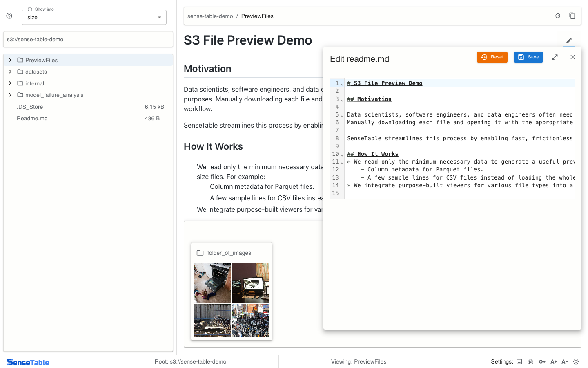The width and height of the screenshot is (588, 368).
Task: Toggle image preview setting icon
Action: coord(519,362)
